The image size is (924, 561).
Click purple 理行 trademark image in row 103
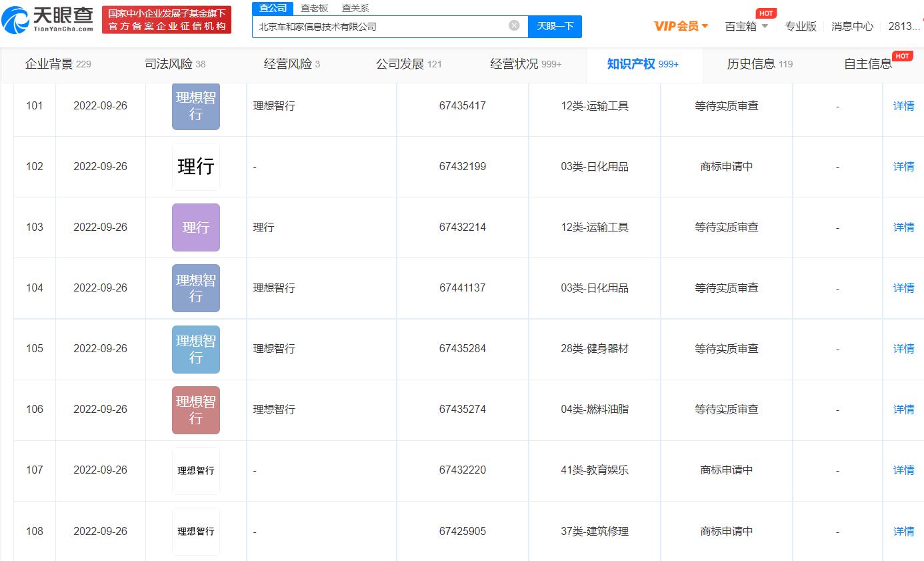pyautogui.click(x=196, y=227)
